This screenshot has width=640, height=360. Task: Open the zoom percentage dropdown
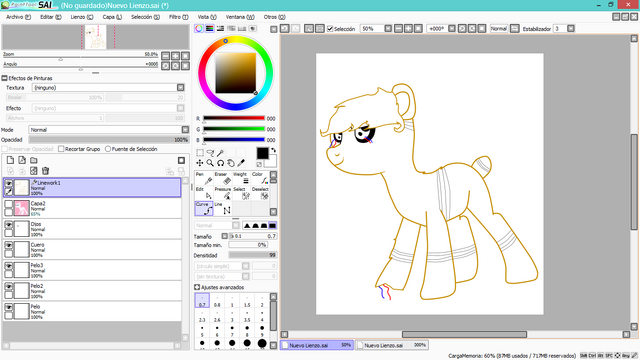click(388, 29)
